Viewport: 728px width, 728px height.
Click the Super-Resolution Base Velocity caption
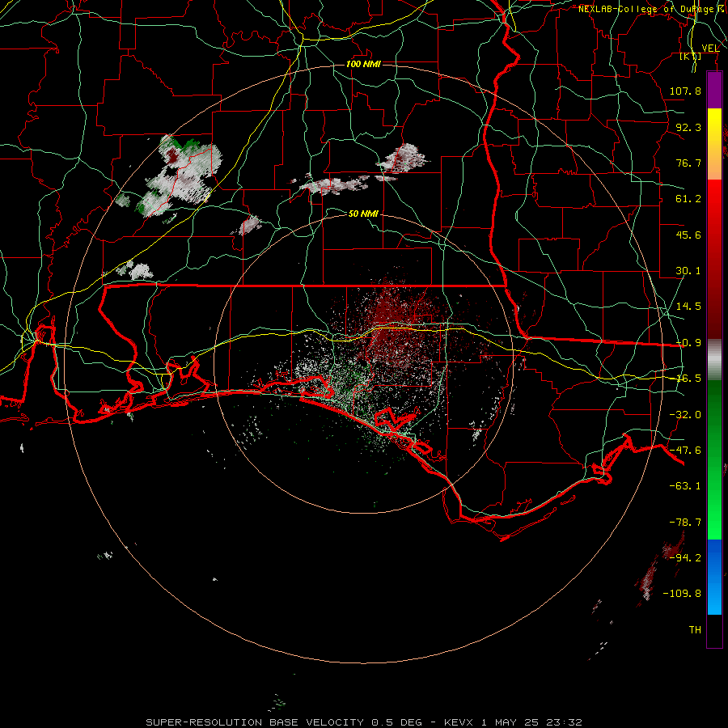tap(363, 722)
